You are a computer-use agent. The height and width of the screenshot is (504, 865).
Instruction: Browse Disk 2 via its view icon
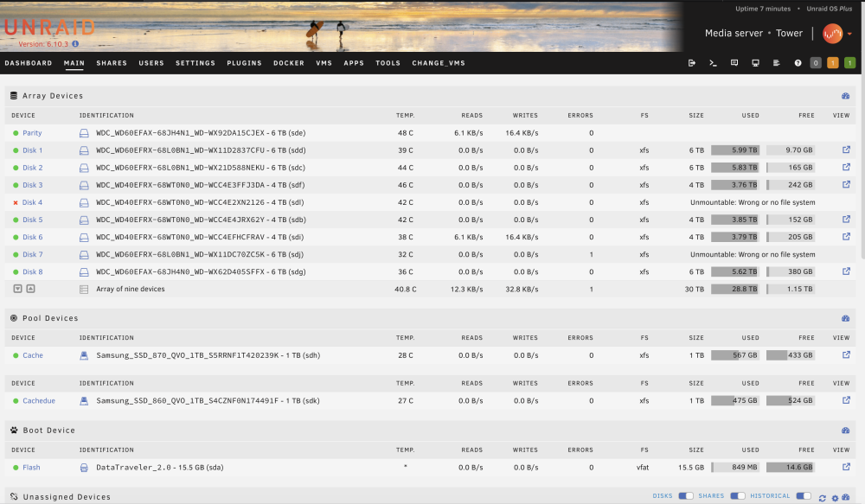click(x=846, y=167)
